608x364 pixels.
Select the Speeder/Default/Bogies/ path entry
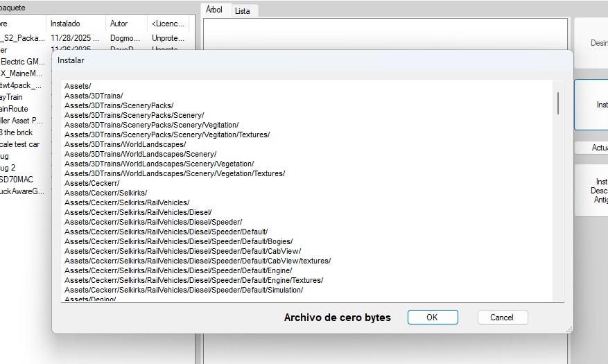click(x=178, y=241)
